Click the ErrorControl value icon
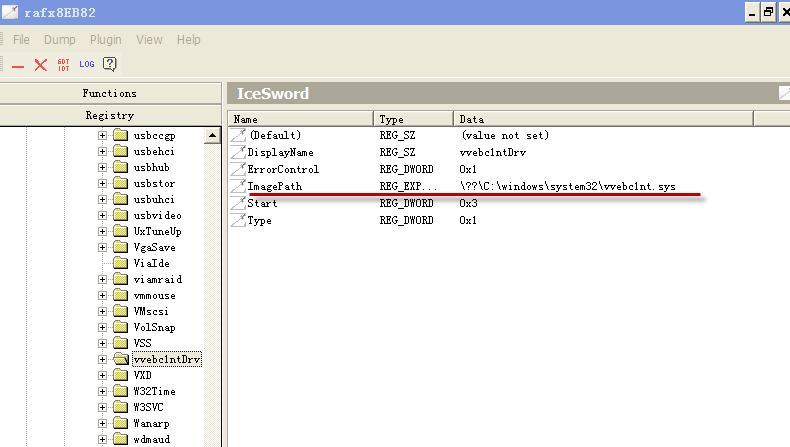The image size is (790, 447). (238, 169)
